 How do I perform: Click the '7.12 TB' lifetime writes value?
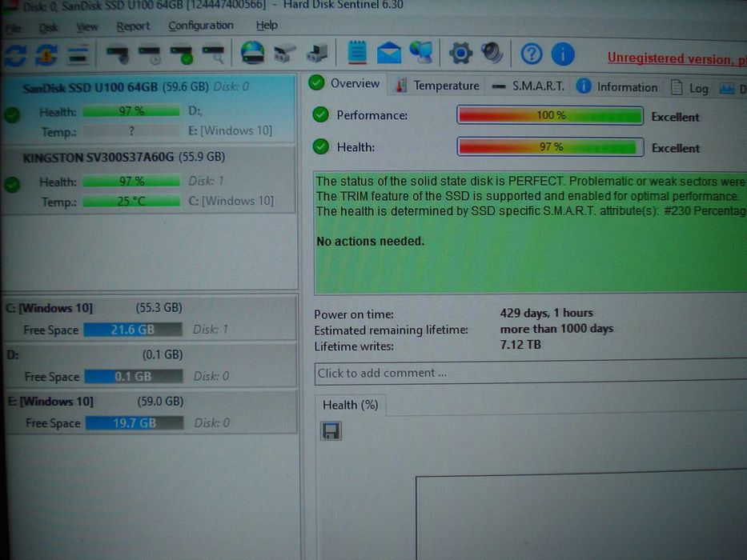tap(520, 344)
